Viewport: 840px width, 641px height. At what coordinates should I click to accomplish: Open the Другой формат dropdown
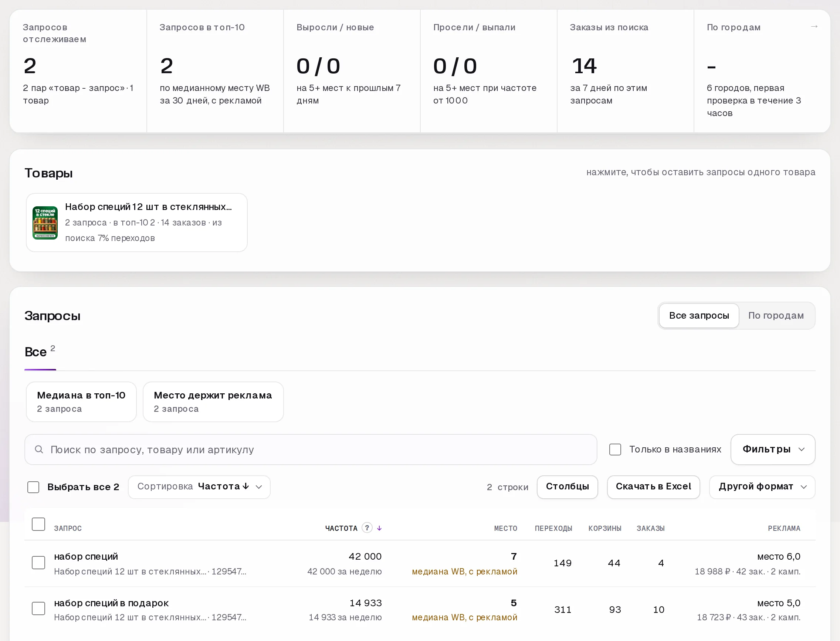(762, 487)
